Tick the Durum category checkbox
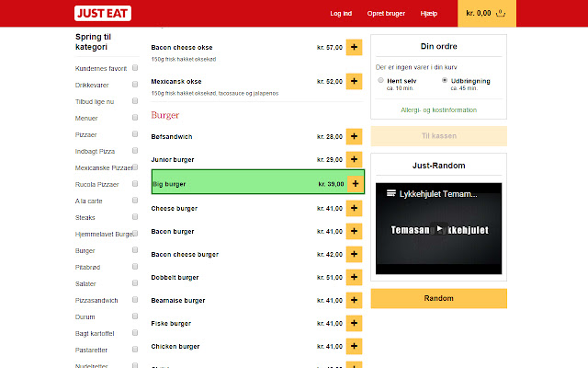The width and height of the screenshot is (588, 368). pos(135,316)
